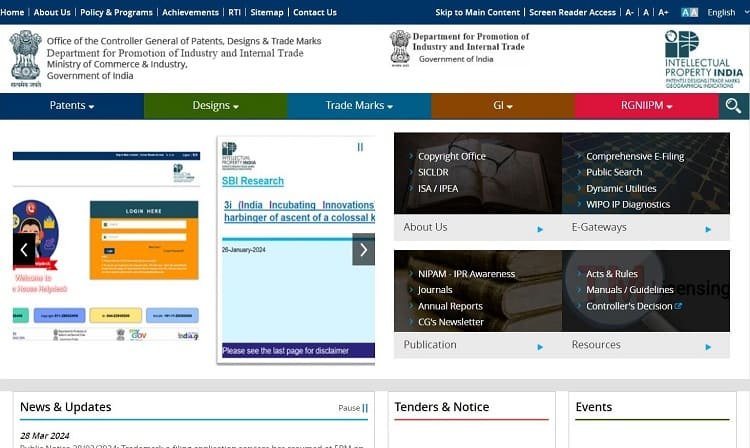Open 3i India Incubating Innovations link
Viewport: 750px width, 448px height.
(299, 211)
